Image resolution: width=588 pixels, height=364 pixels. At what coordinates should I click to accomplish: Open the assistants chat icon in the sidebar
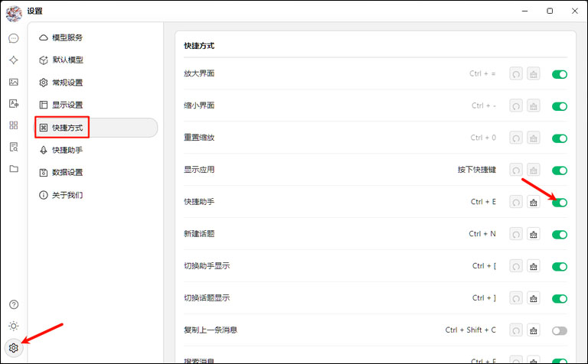point(14,38)
